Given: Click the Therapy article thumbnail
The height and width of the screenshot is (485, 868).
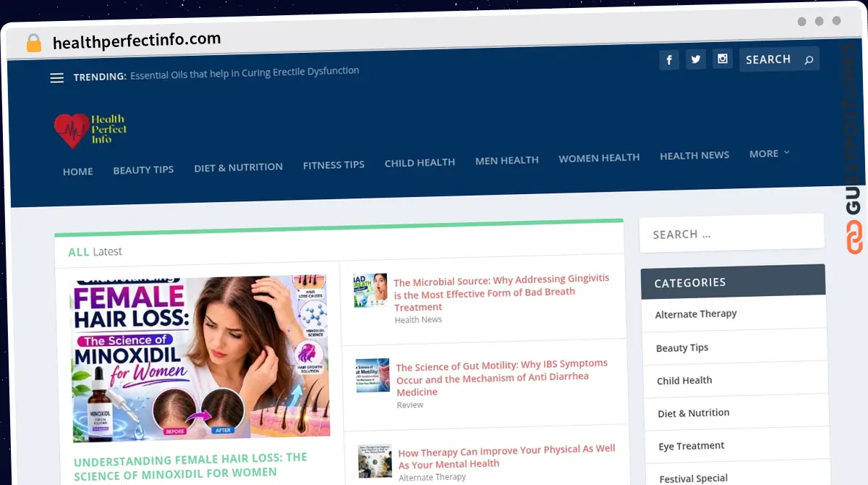Looking at the screenshot, I should pos(375,460).
